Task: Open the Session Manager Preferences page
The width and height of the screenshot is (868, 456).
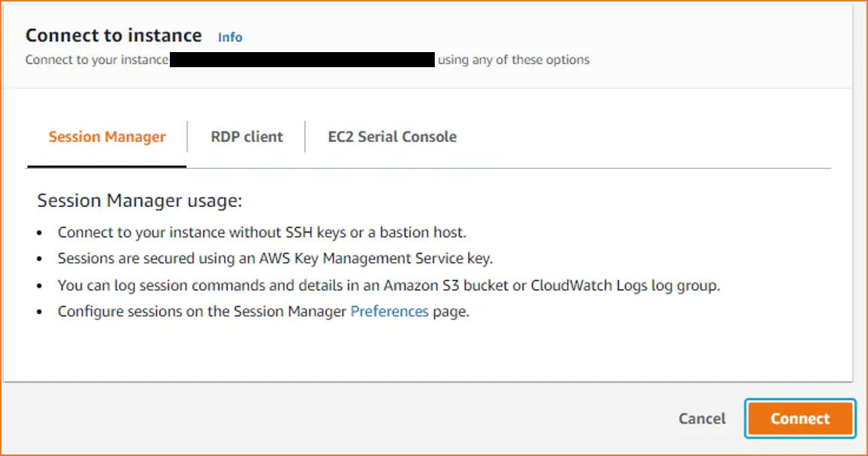Action: click(x=389, y=311)
